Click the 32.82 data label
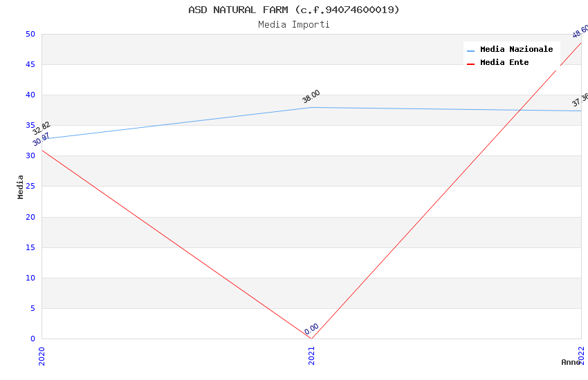Viewport: 588px width, 380px height. coord(42,128)
